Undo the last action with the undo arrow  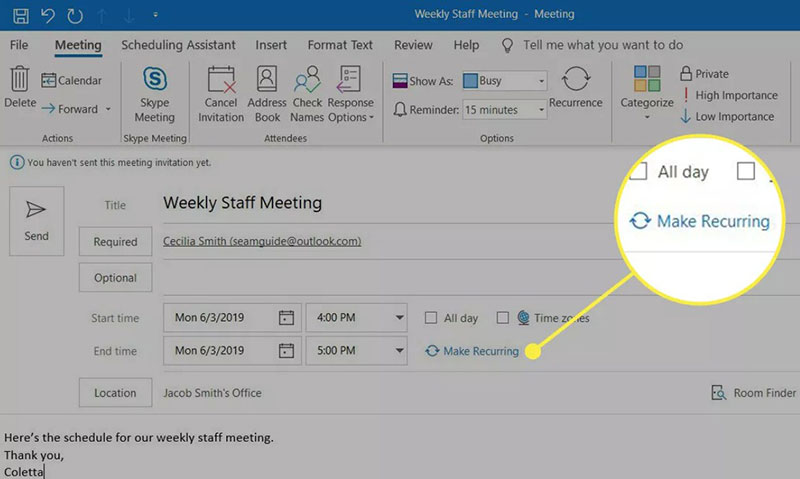(47, 15)
